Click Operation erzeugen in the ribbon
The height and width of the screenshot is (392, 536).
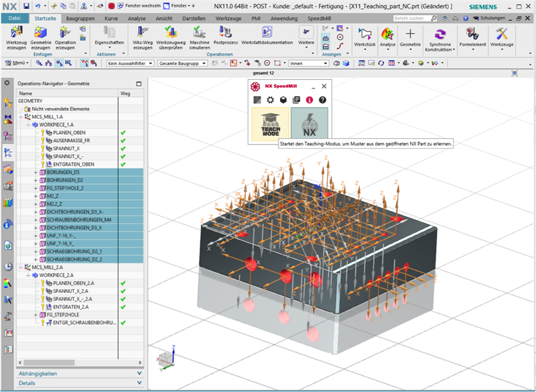[x=65, y=33]
